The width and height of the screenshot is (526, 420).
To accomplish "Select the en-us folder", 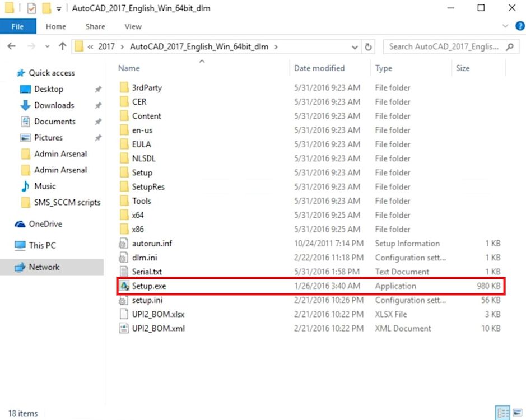I will tap(142, 130).
